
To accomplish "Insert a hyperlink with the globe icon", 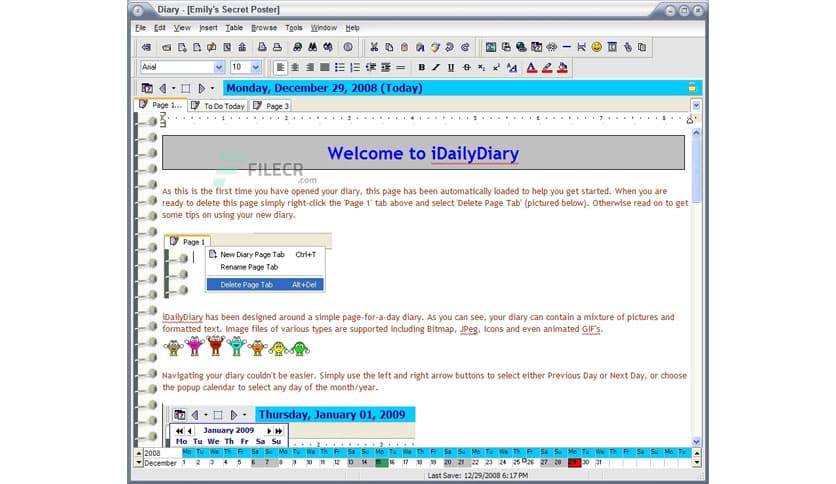I will click(x=521, y=47).
